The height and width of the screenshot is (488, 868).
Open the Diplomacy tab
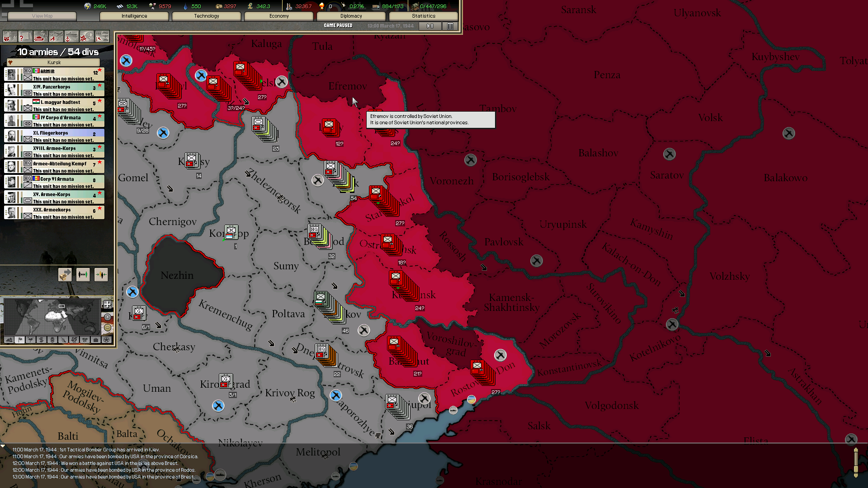pos(351,16)
